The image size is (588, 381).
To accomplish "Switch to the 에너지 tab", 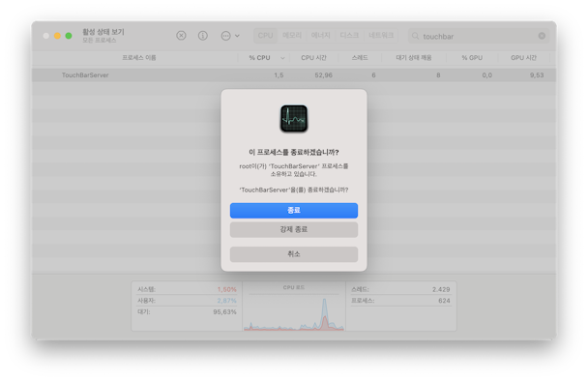I will click(x=320, y=35).
